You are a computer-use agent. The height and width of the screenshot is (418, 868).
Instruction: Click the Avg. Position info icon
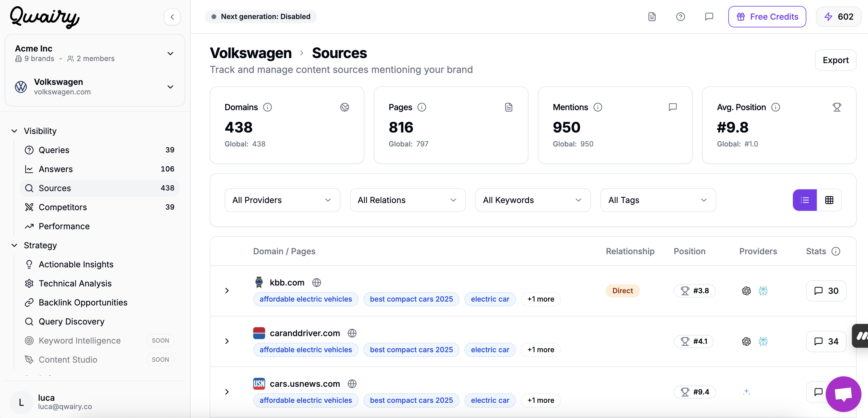coord(776,107)
